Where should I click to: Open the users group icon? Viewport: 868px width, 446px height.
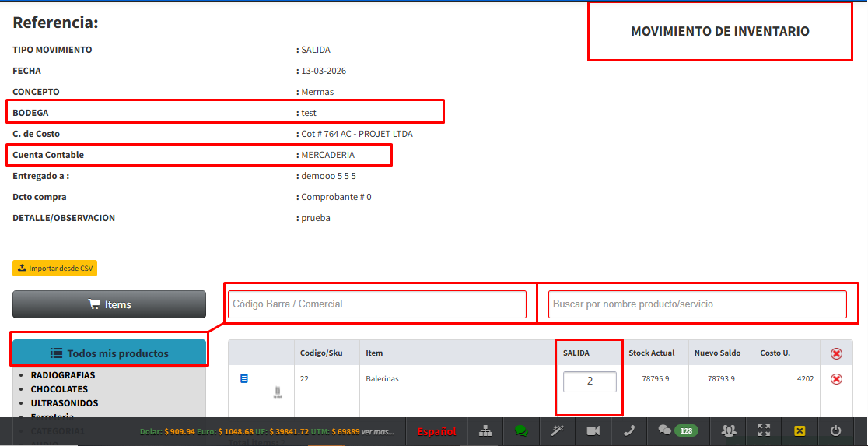729,430
